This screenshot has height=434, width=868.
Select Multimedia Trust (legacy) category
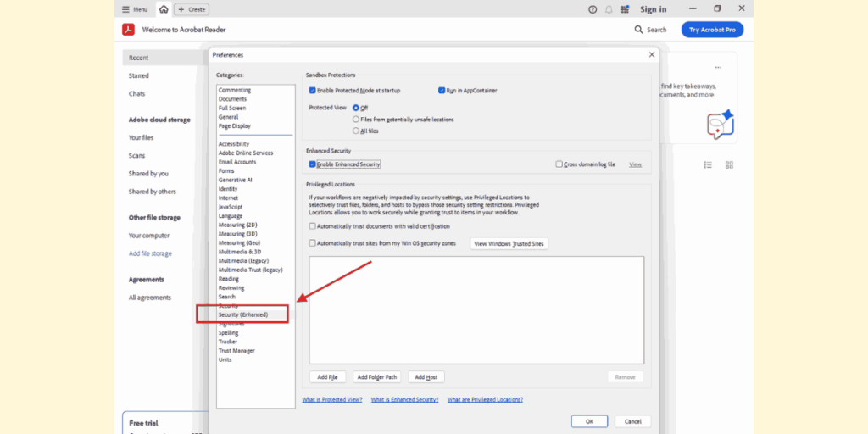pyautogui.click(x=250, y=270)
